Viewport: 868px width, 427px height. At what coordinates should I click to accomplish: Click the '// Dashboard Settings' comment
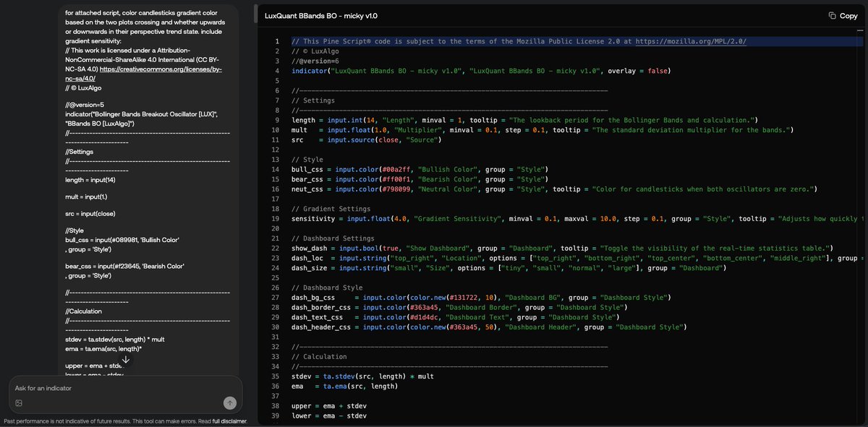tap(333, 238)
